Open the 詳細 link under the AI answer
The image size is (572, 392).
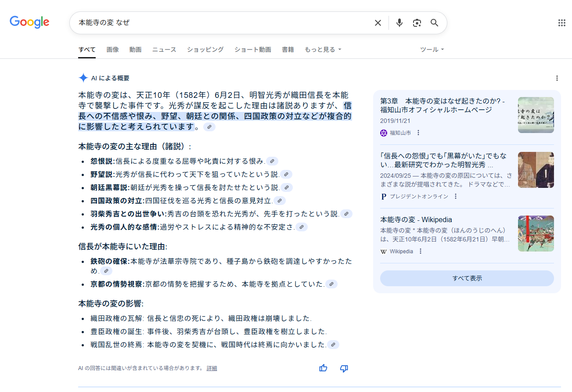tap(212, 368)
